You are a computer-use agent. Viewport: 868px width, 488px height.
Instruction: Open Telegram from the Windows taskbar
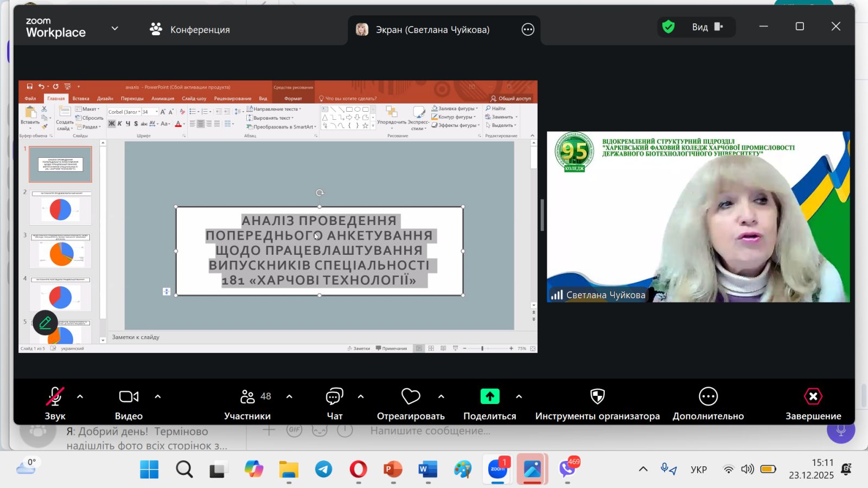tap(324, 469)
